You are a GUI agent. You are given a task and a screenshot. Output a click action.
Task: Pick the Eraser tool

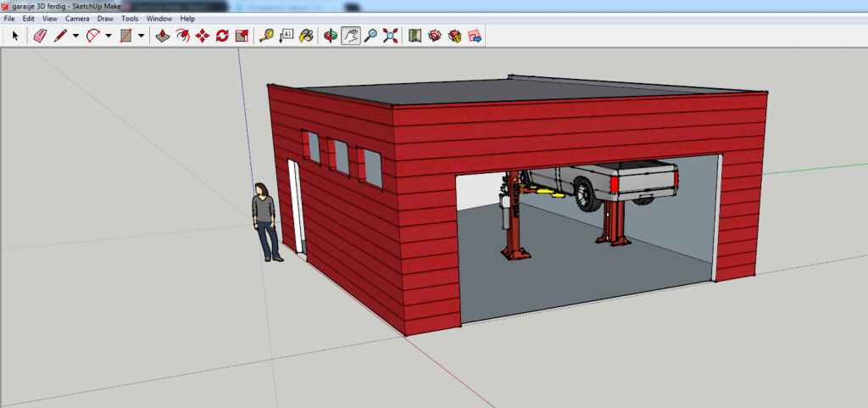[39, 36]
